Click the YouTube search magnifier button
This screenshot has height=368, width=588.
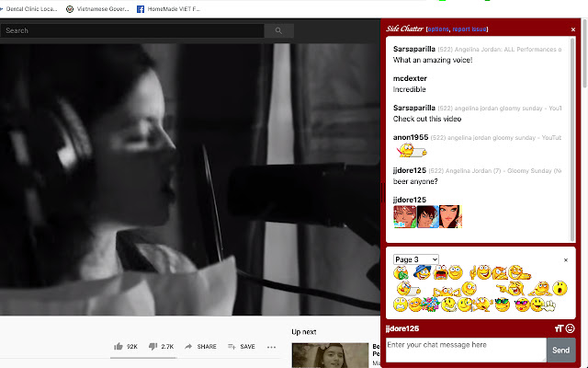(278, 30)
